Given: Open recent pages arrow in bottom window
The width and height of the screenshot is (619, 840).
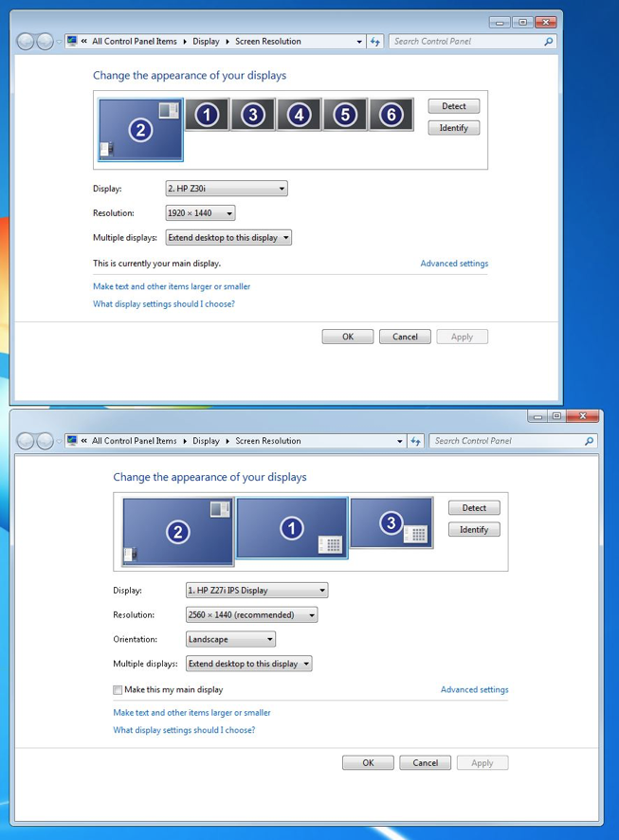Looking at the screenshot, I should coord(59,442).
